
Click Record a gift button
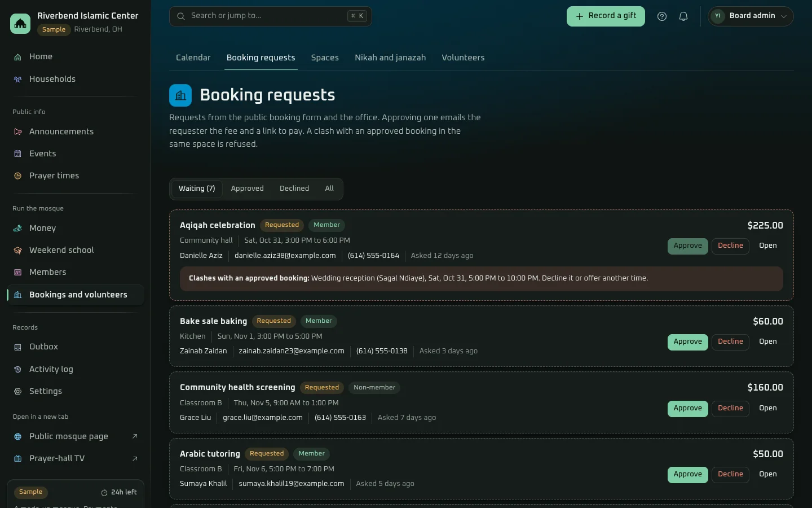click(606, 16)
